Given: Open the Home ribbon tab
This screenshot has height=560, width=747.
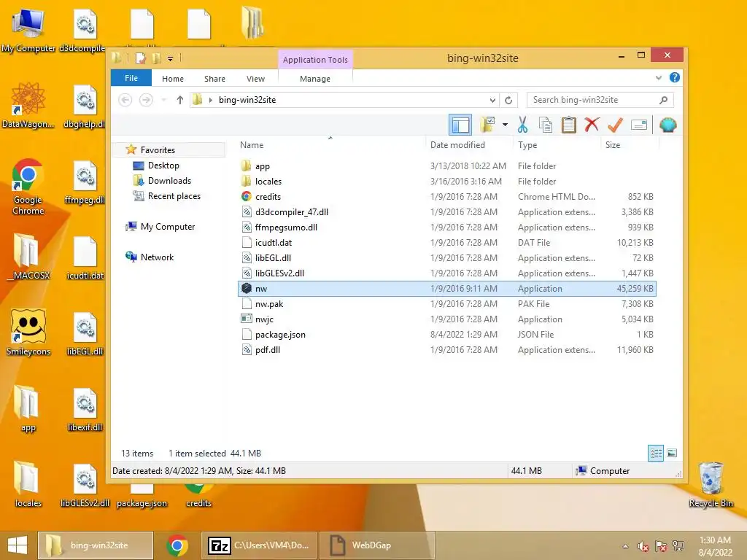Looking at the screenshot, I should click(172, 79).
